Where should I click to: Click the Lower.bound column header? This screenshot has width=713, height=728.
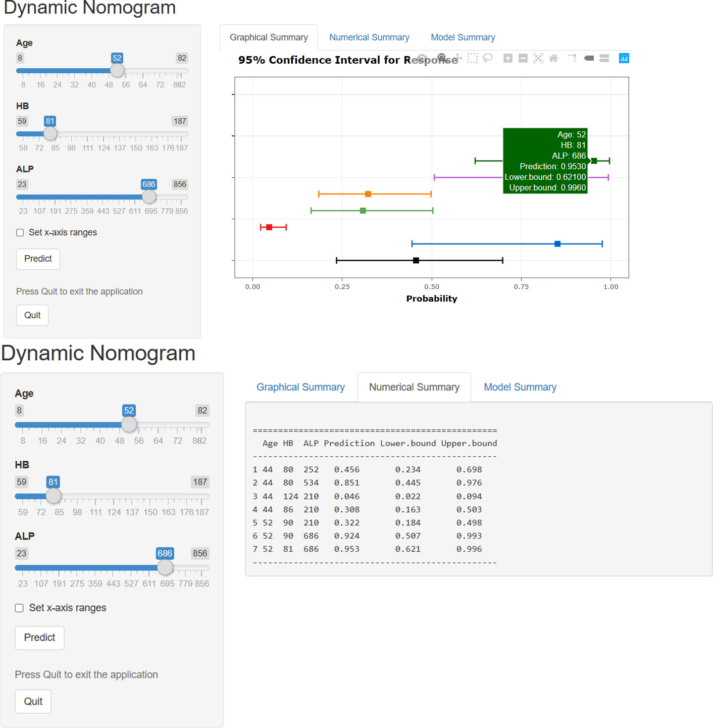point(408,444)
